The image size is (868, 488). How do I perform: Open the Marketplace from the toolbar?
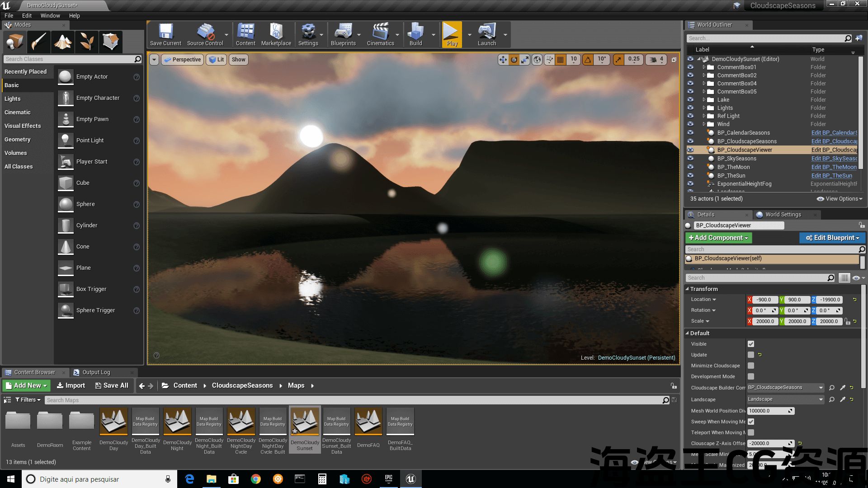click(x=276, y=34)
